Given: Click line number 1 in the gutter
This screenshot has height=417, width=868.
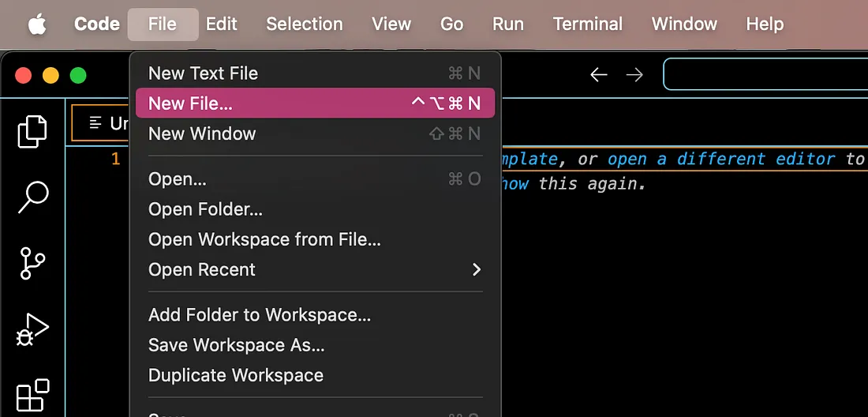Looking at the screenshot, I should [116, 160].
